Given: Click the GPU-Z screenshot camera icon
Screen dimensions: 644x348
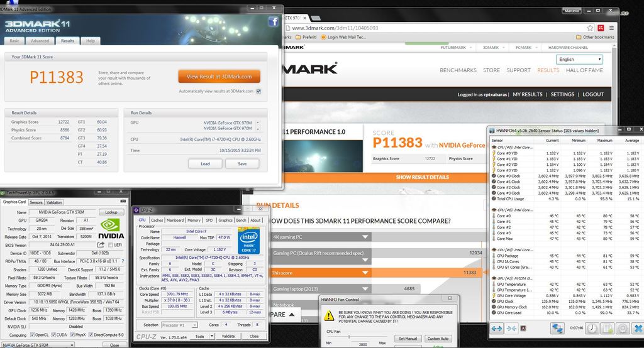Looking at the screenshot, I should pyautogui.click(x=123, y=201).
